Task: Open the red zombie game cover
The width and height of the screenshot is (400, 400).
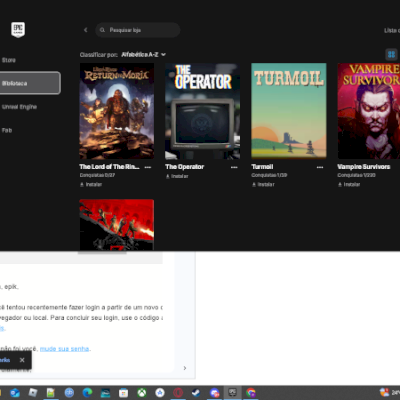Action: (x=117, y=225)
